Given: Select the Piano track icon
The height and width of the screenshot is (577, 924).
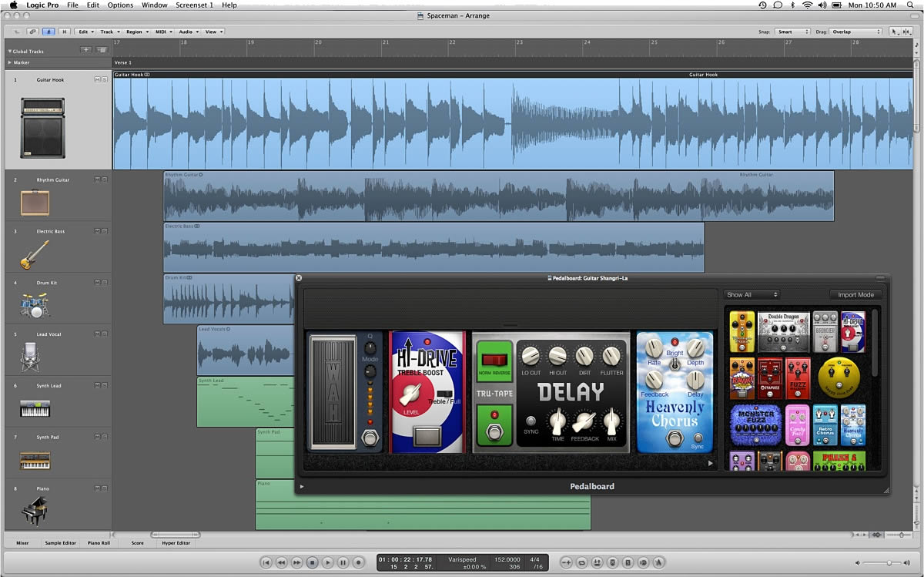Looking at the screenshot, I should coord(35,511).
